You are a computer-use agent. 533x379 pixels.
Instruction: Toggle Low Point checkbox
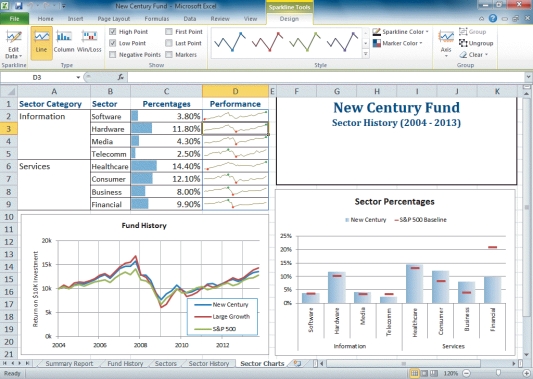click(x=113, y=43)
